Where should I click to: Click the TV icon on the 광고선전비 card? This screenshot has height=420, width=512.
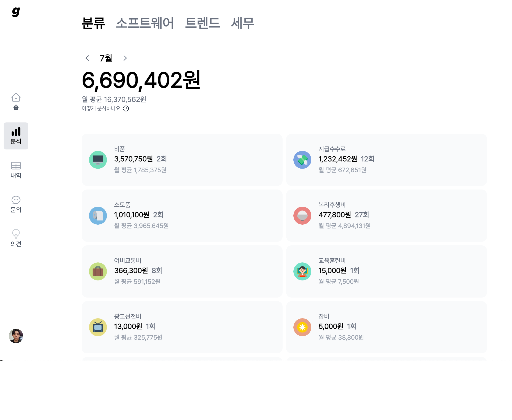(x=98, y=327)
